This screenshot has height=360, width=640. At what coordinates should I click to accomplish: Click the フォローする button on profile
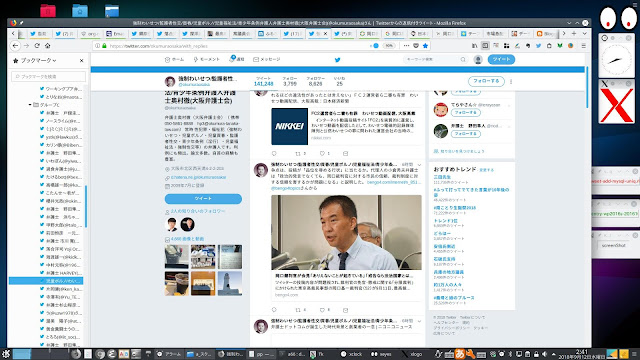(x=486, y=81)
